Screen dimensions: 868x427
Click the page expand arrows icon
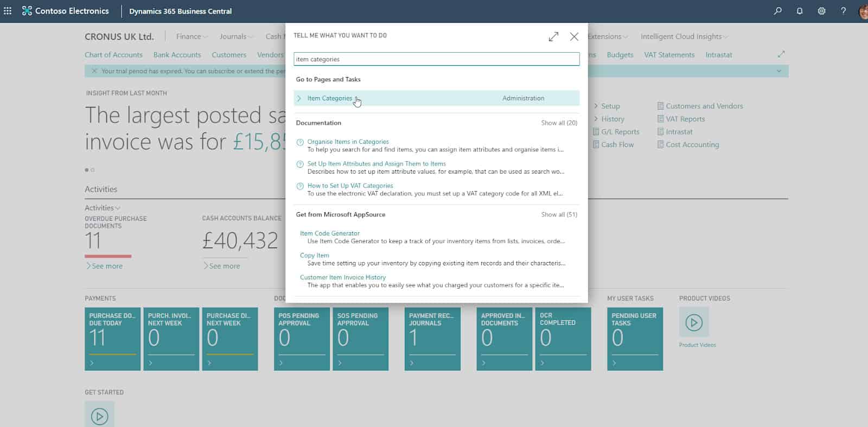tap(781, 54)
